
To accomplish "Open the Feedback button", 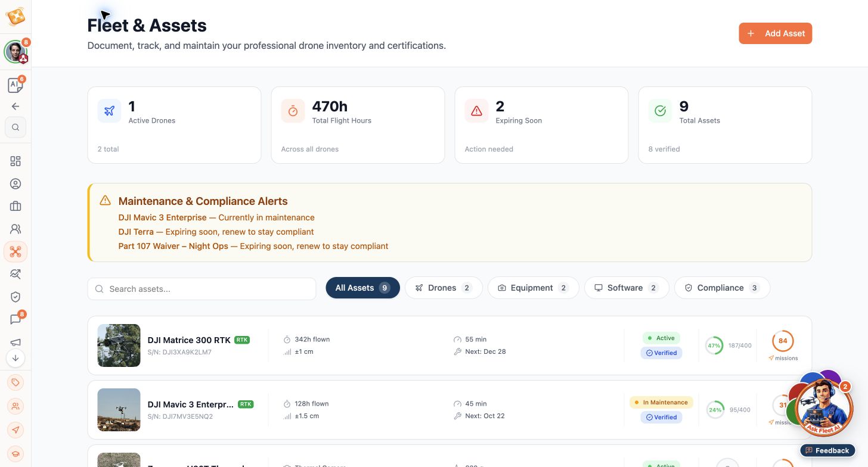I will click(827, 450).
